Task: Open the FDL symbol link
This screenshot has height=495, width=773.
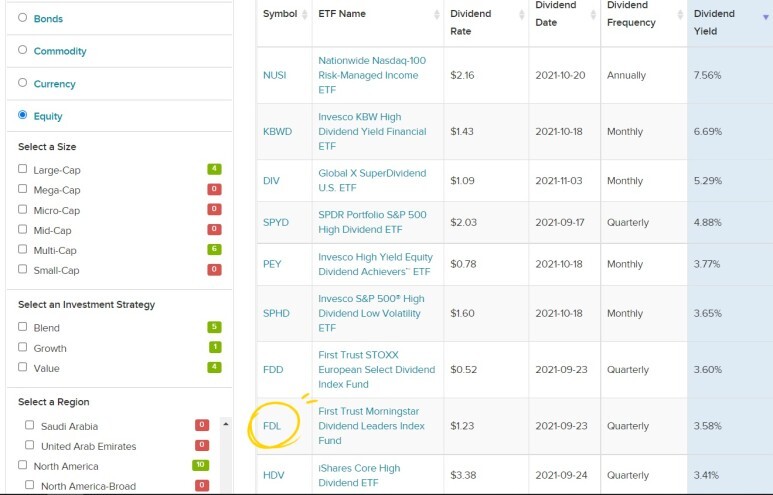Action: [x=272, y=426]
